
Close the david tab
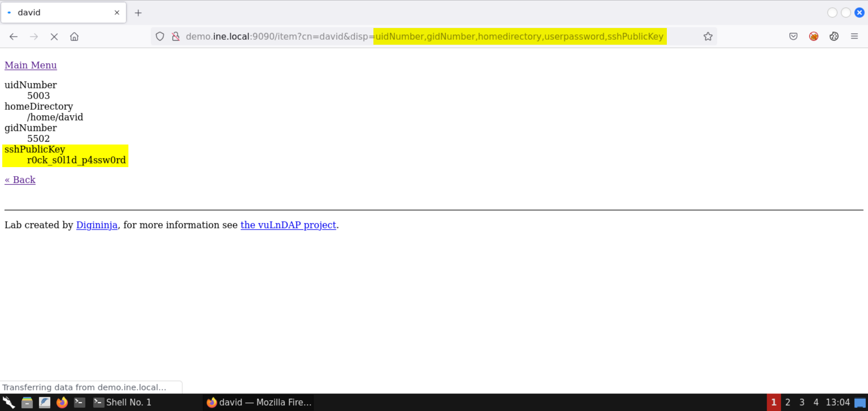point(117,13)
